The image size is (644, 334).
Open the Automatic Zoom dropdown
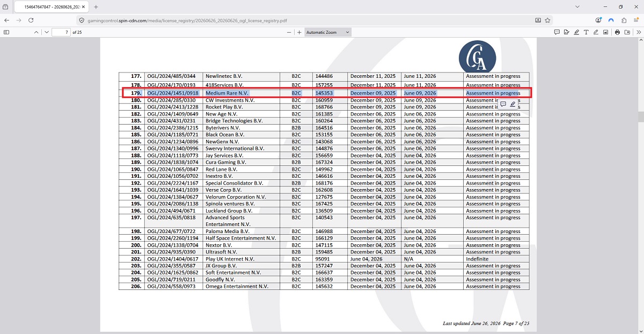pos(328,32)
